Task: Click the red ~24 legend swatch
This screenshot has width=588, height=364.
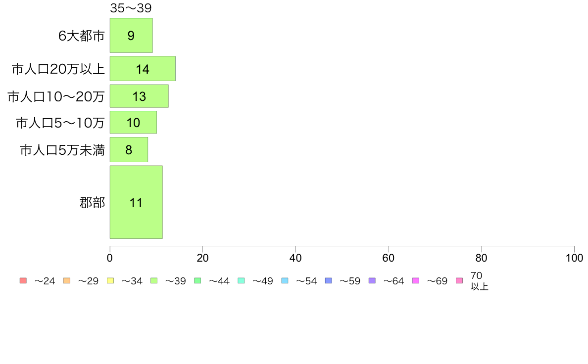Action: [23, 280]
